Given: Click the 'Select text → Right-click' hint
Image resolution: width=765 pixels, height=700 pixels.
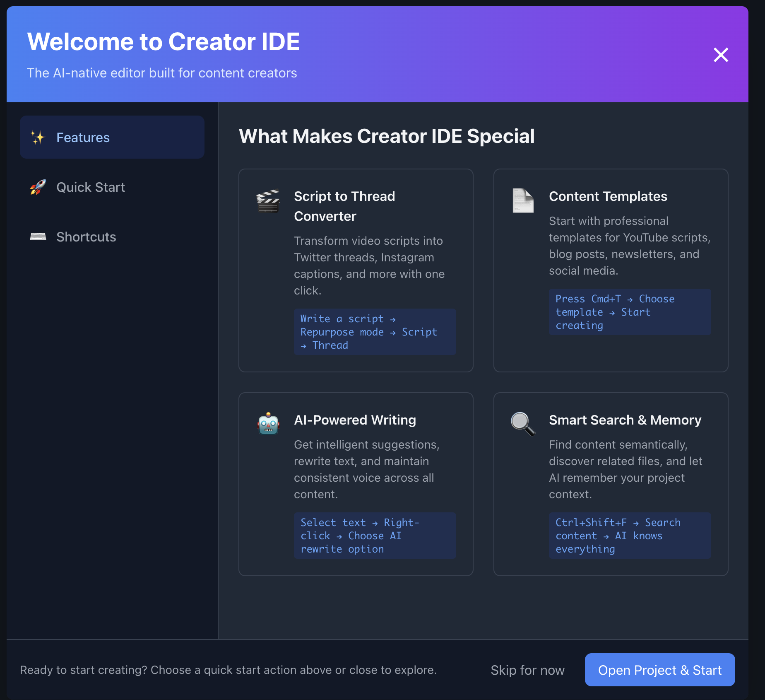Looking at the screenshot, I should [375, 536].
